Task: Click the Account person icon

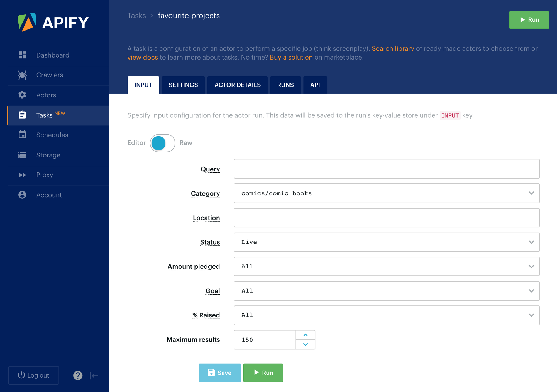Action: coord(22,195)
